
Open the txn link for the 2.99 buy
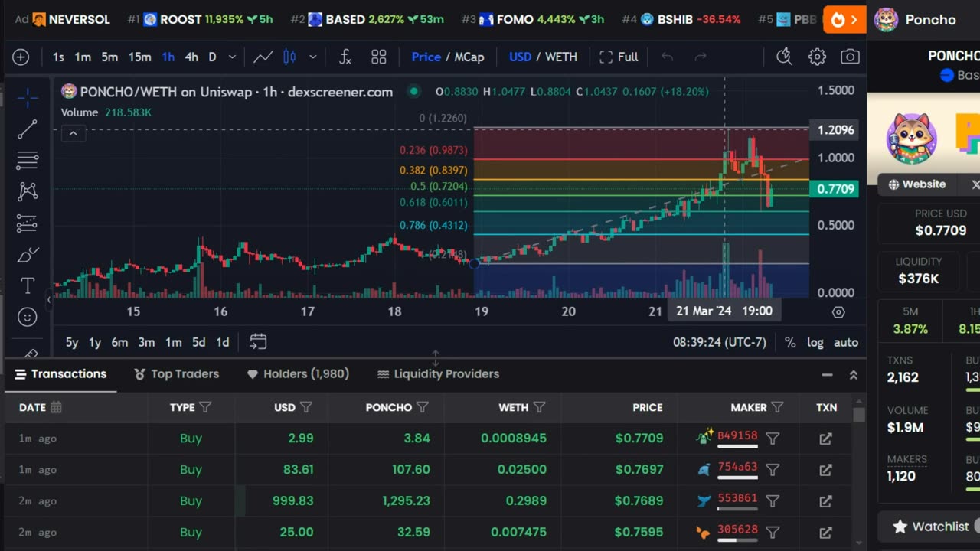[x=825, y=439]
